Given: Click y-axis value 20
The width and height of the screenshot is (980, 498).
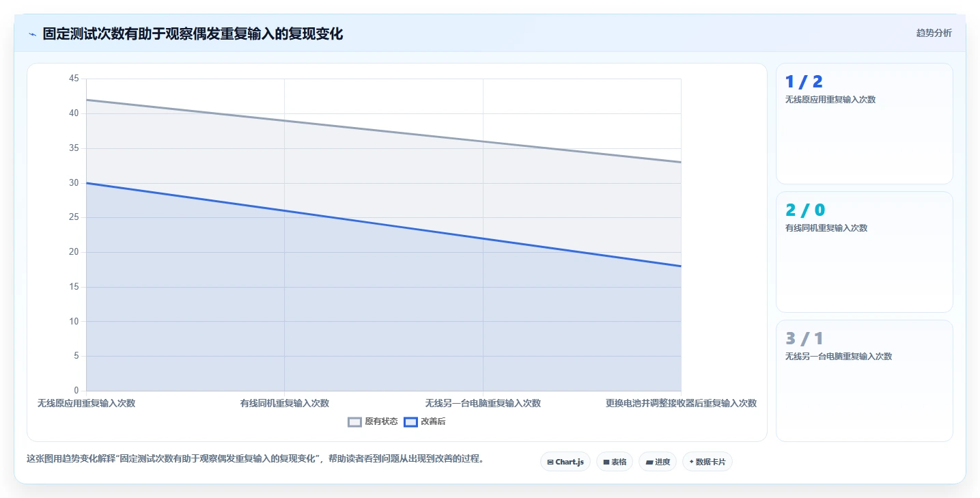Looking at the screenshot, I should coord(74,252).
